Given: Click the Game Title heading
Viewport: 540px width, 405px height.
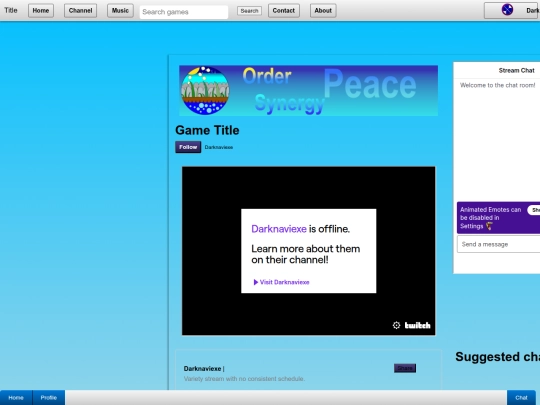Looking at the screenshot, I should coord(207,130).
